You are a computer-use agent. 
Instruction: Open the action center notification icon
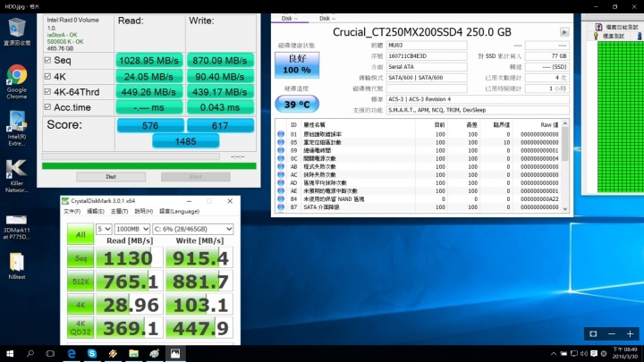point(594,353)
